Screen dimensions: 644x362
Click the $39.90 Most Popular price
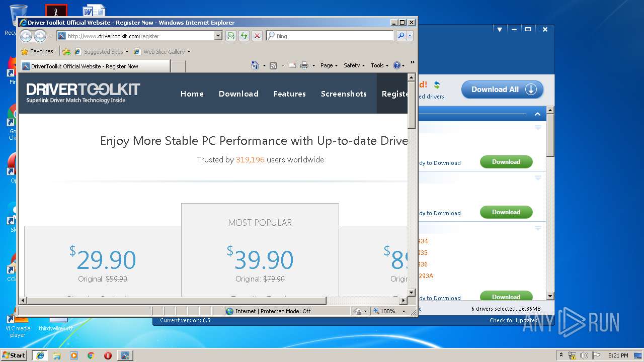pyautogui.click(x=260, y=259)
